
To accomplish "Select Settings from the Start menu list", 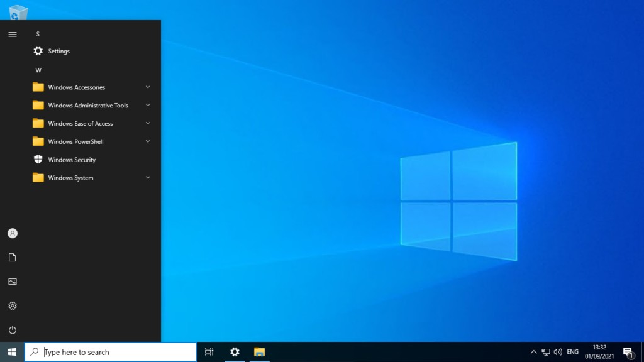I will (x=60, y=51).
